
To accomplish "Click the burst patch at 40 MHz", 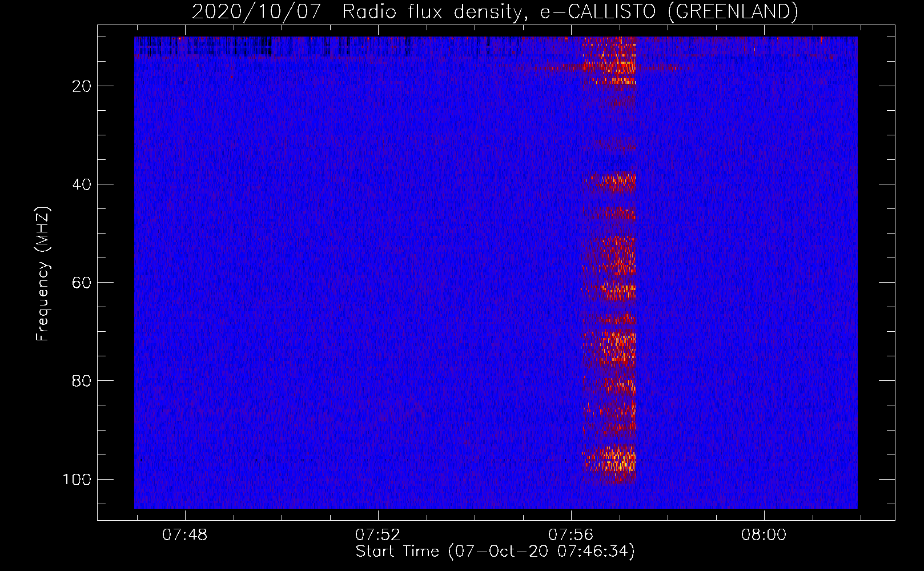I will [x=611, y=183].
